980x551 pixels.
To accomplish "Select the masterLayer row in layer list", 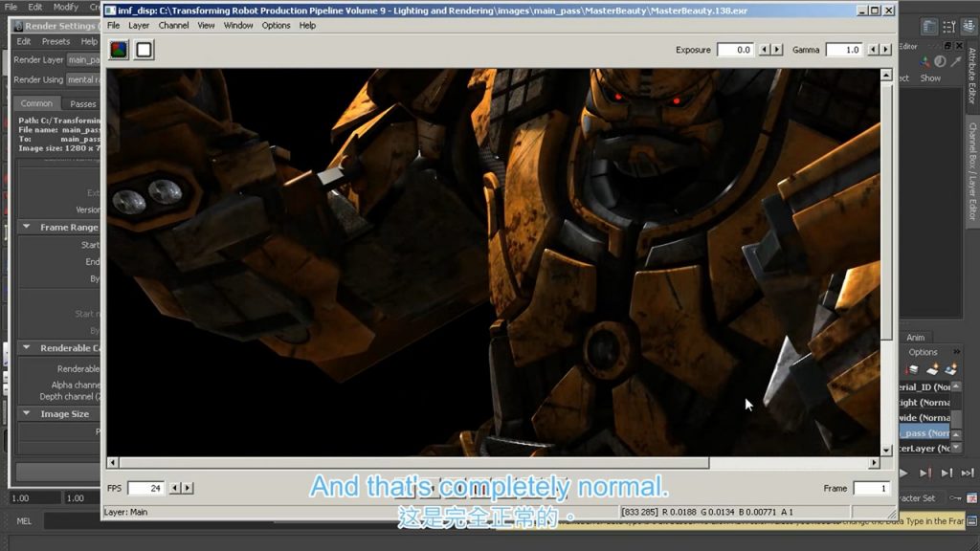I will pyautogui.click(x=925, y=449).
